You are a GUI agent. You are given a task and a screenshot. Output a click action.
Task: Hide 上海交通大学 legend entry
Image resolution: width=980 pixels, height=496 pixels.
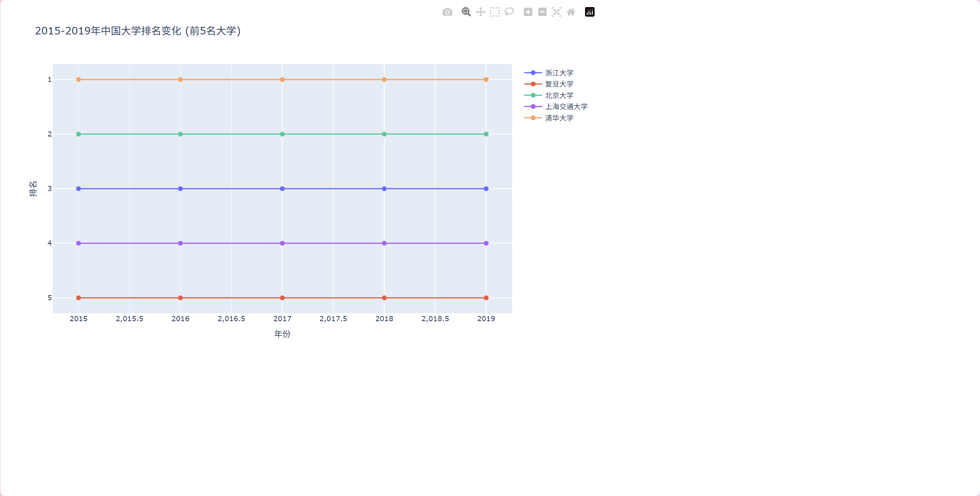(566, 106)
